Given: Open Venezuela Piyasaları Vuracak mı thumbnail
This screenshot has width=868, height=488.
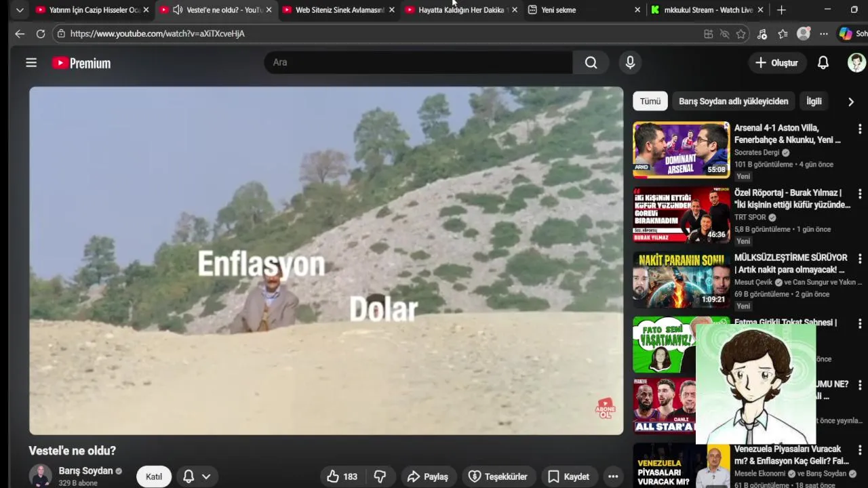Looking at the screenshot, I should click(x=681, y=466).
